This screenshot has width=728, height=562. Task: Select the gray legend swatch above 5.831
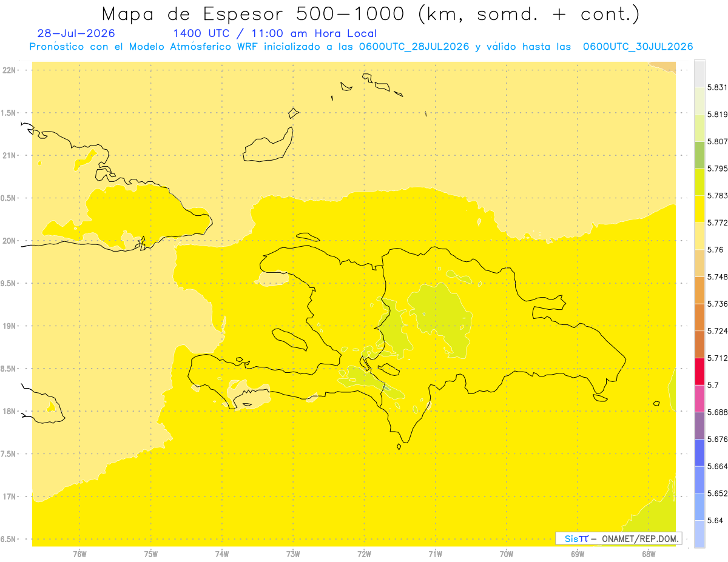[699, 73]
